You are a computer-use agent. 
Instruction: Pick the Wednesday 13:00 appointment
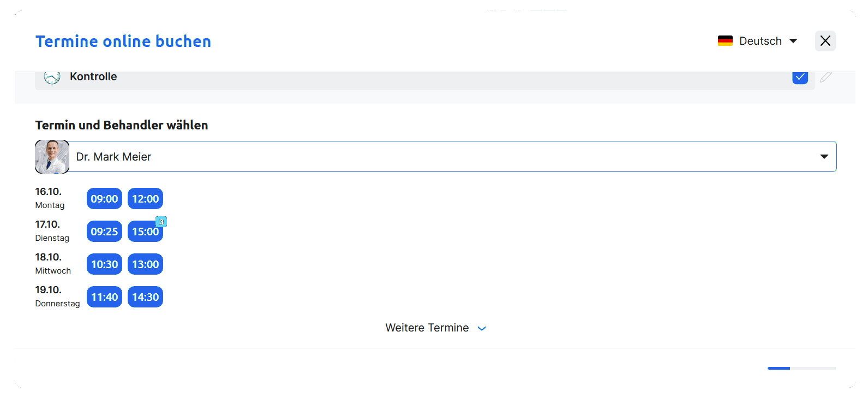(x=145, y=264)
